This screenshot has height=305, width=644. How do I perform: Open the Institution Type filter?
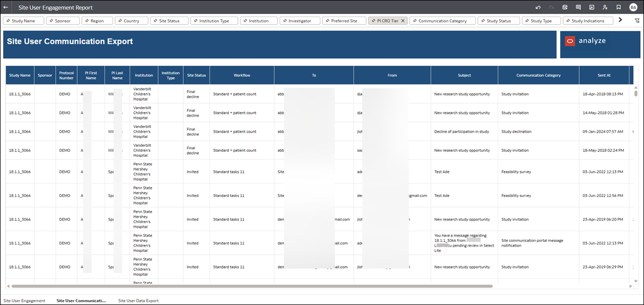tap(214, 21)
